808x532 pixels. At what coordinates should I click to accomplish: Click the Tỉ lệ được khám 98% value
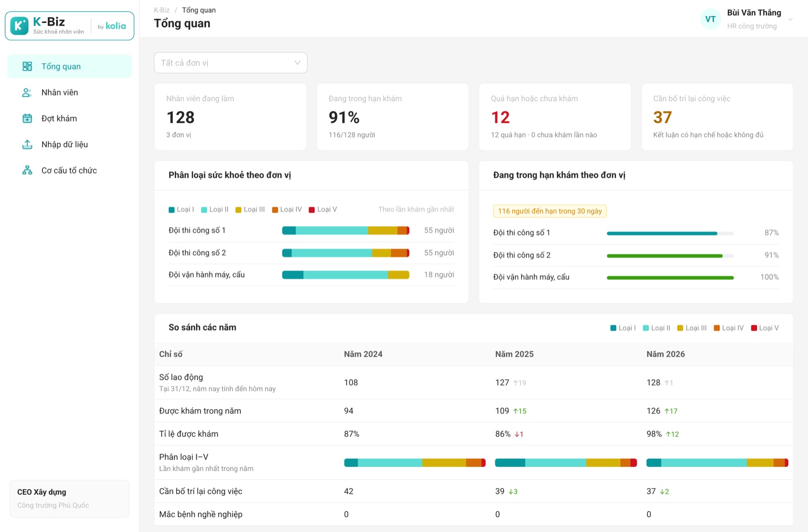click(x=654, y=434)
